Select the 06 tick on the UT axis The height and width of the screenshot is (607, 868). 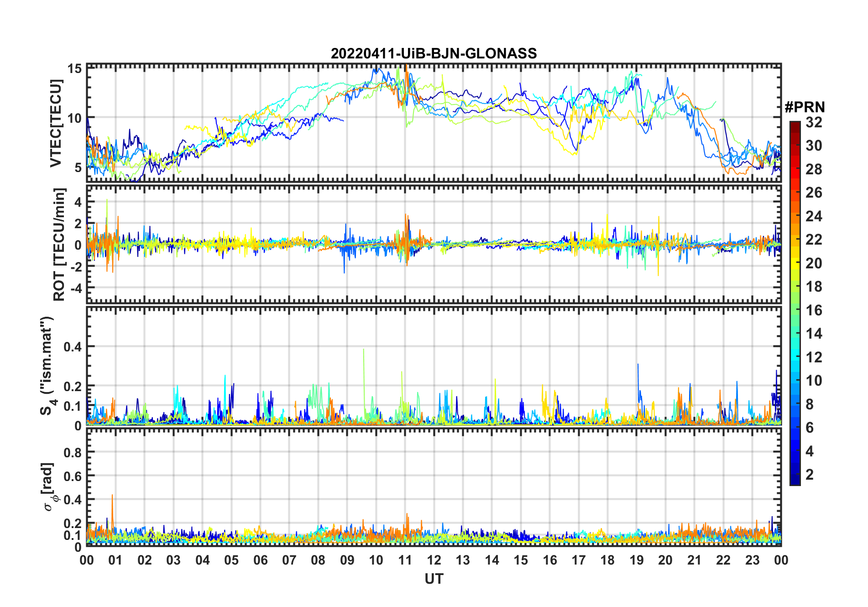[x=260, y=560]
